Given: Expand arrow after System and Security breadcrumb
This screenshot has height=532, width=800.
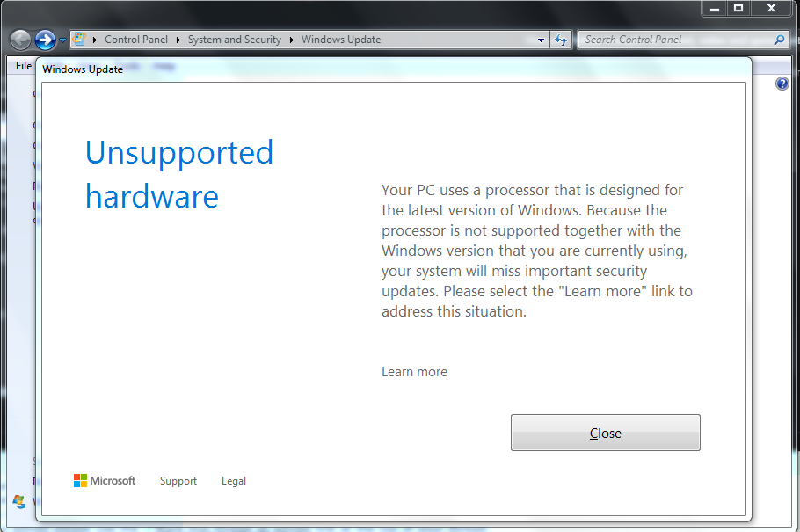Looking at the screenshot, I should point(291,40).
